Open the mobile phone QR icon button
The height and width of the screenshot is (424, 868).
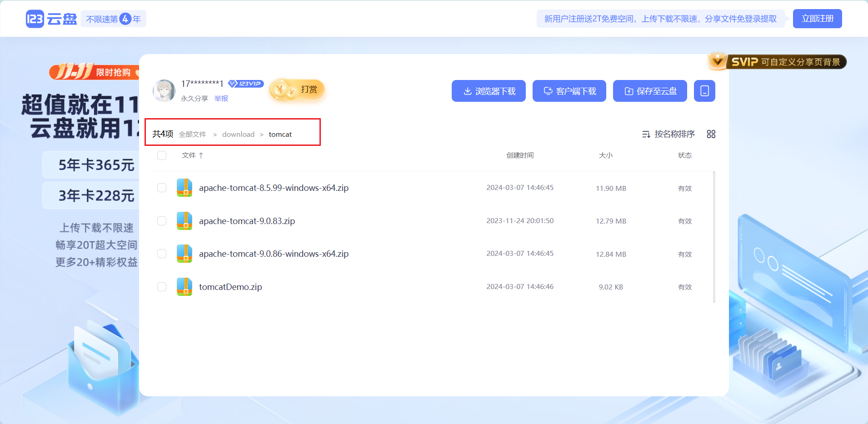click(704, 91)
